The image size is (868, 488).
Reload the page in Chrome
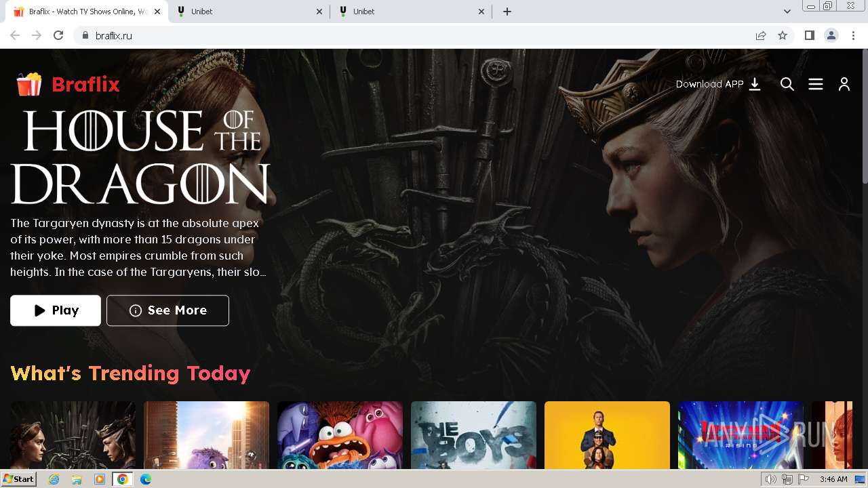(x=58, y=35)
